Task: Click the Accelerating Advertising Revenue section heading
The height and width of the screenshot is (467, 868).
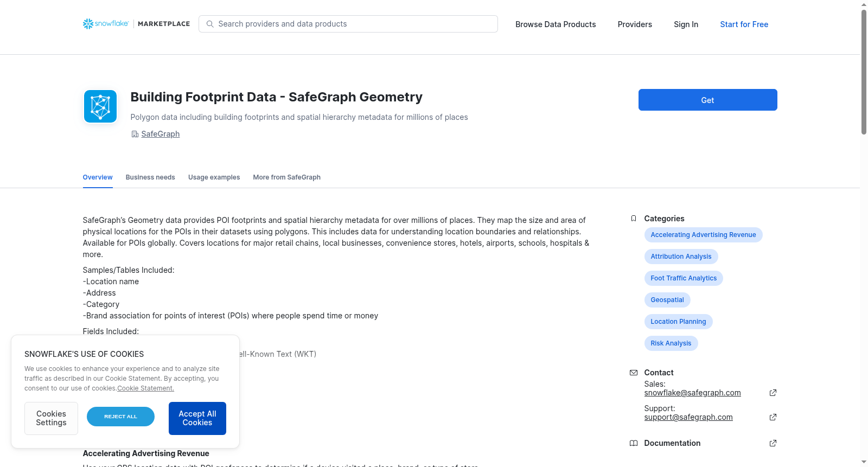Action: (146, 453)
